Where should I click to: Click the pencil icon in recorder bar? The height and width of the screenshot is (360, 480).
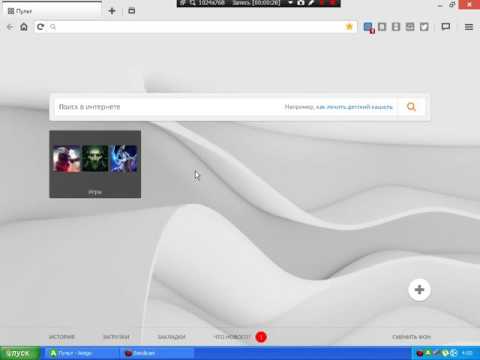pyautogui.click(x=311, y=3)
